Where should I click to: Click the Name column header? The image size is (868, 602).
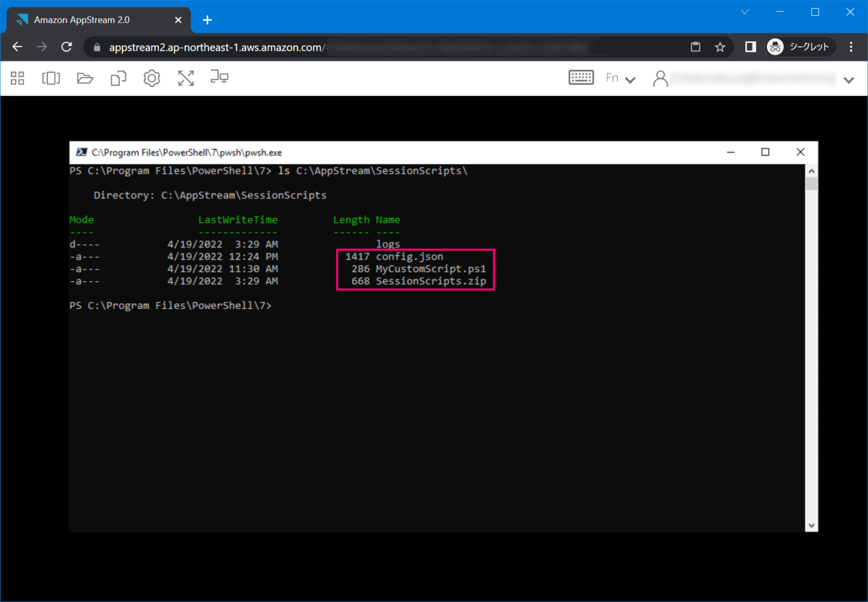(x=388, y=220)
